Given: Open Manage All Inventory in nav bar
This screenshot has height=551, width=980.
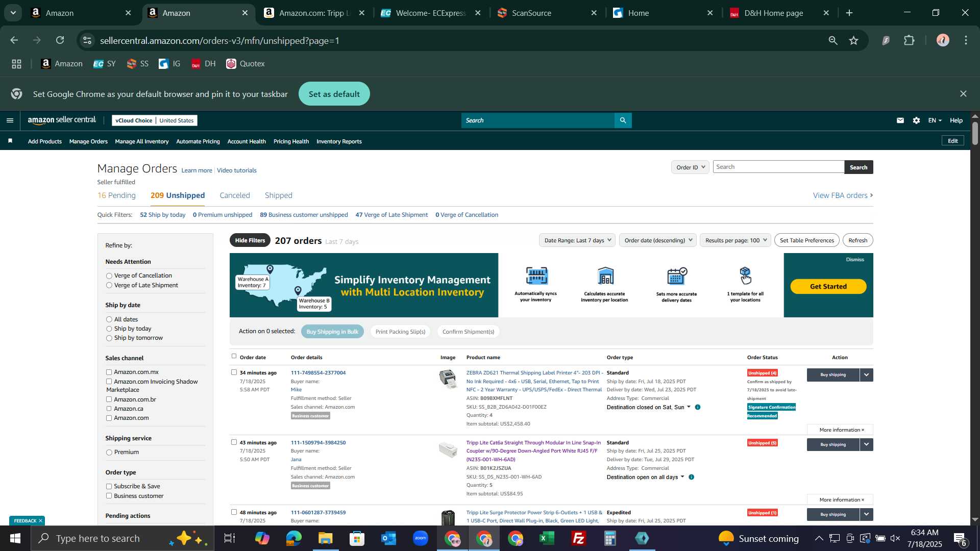Looking at the screenshot, I should (x=142, y=141).
